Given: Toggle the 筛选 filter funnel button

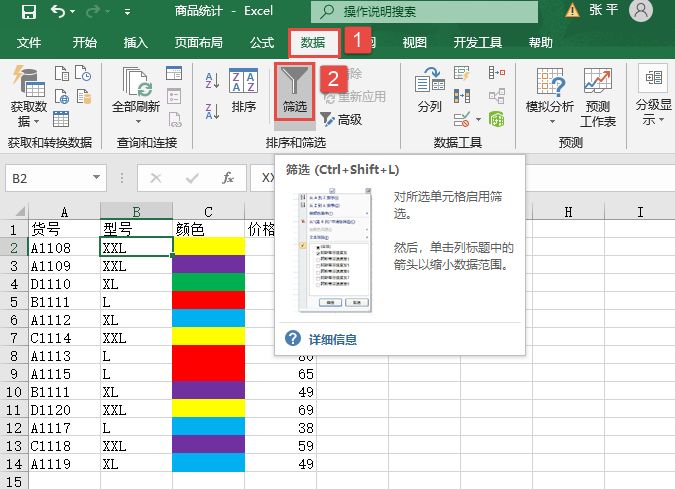Looking at the screenshot, I should (294, 91).
